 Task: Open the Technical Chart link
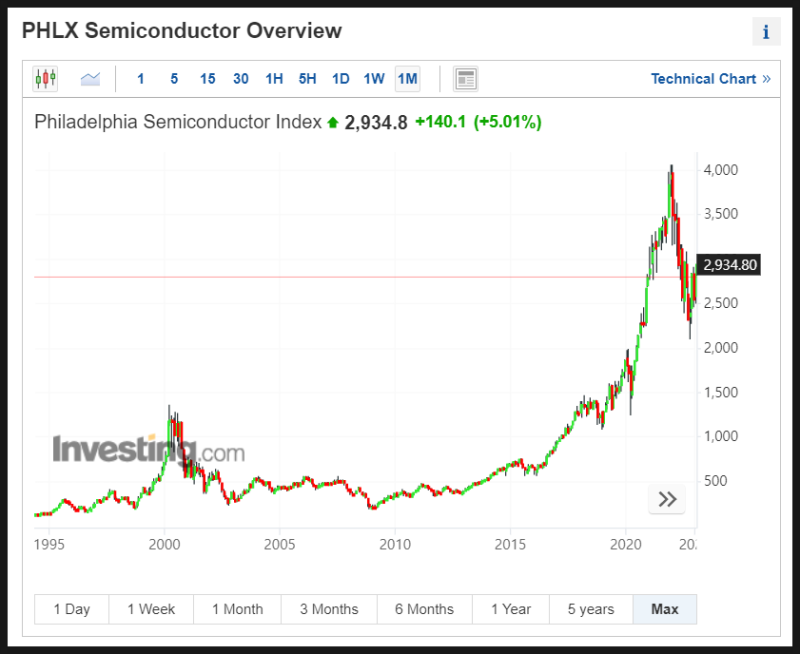point(710,78)
